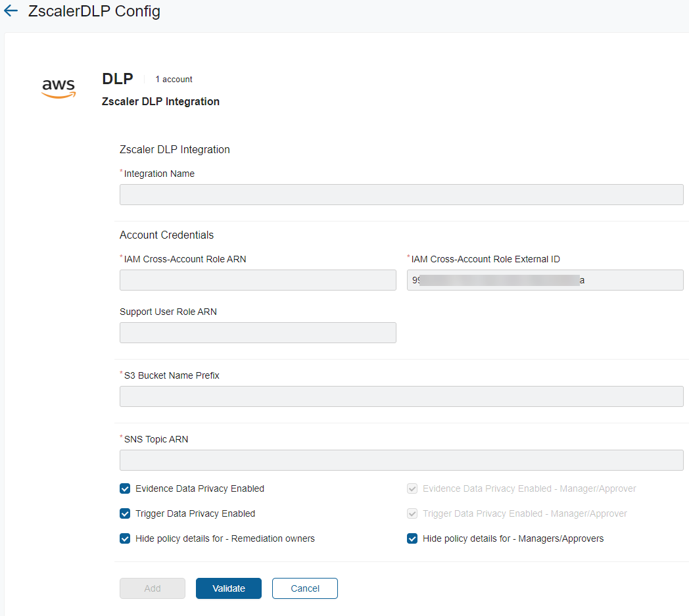Click the ZscalerDLP Config page title
The image size is (689, 616).
pos(95,11)
